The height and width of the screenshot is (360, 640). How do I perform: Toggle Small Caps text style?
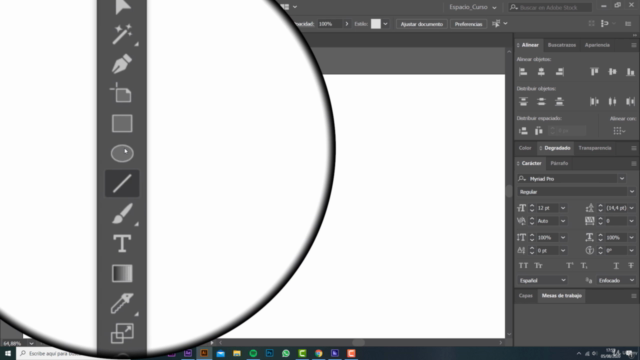tap(538, 266)
